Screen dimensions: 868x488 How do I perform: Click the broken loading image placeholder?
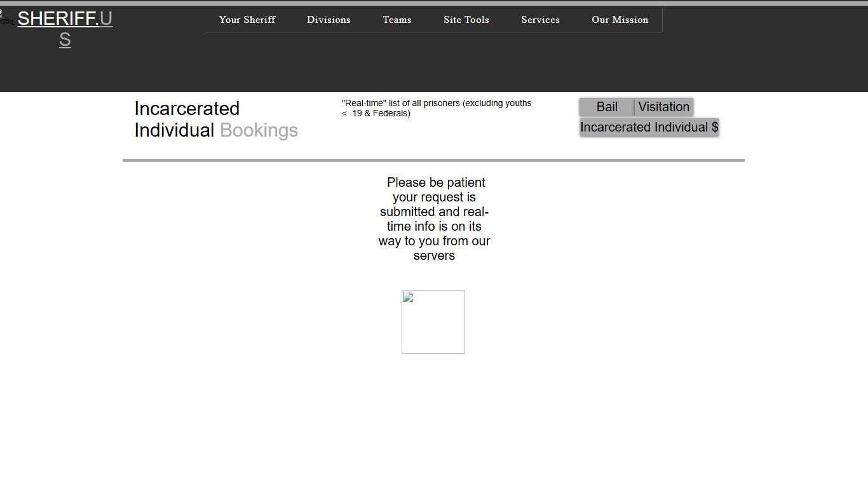coord(433,322)
